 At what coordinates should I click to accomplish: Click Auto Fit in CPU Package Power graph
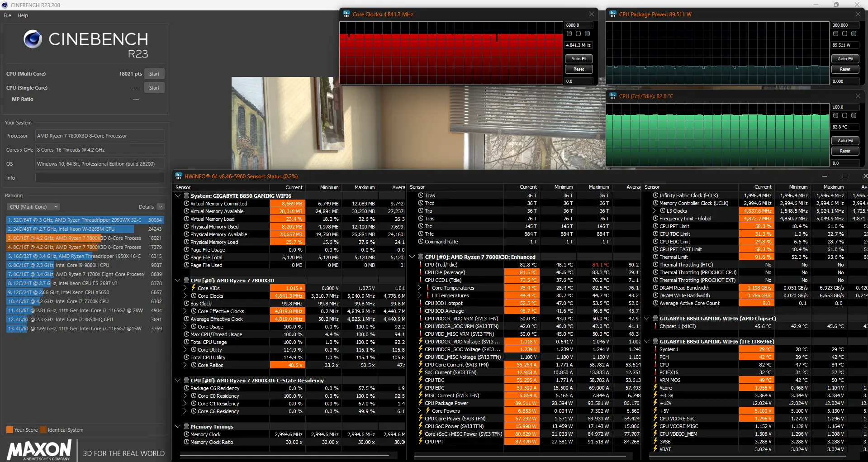pyautogui.click(x=845, y=59)
